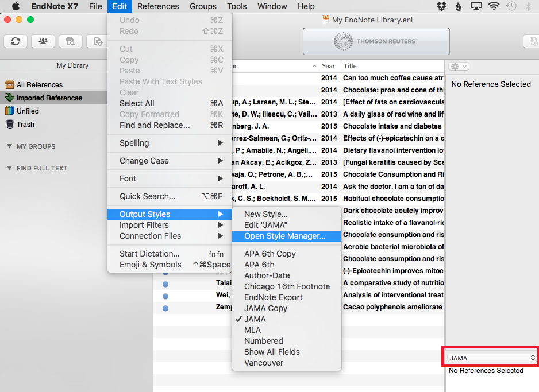Click the gear options icon in reference panel
Viewport: 539px width, 392px height.
pos(459,66)
